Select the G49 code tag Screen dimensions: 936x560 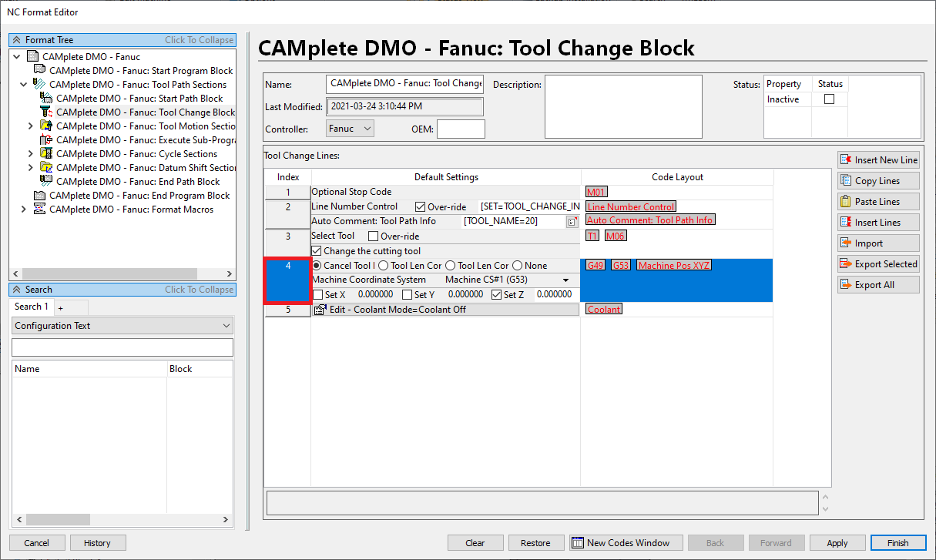(595, 265)
